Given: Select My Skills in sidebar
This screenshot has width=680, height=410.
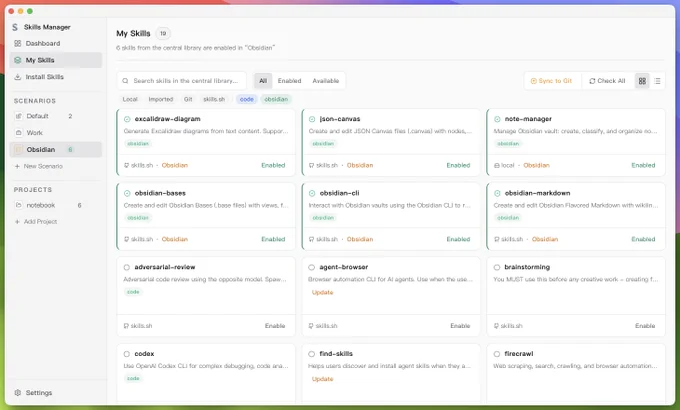Looking at the screenshot, I should (56, 60).
